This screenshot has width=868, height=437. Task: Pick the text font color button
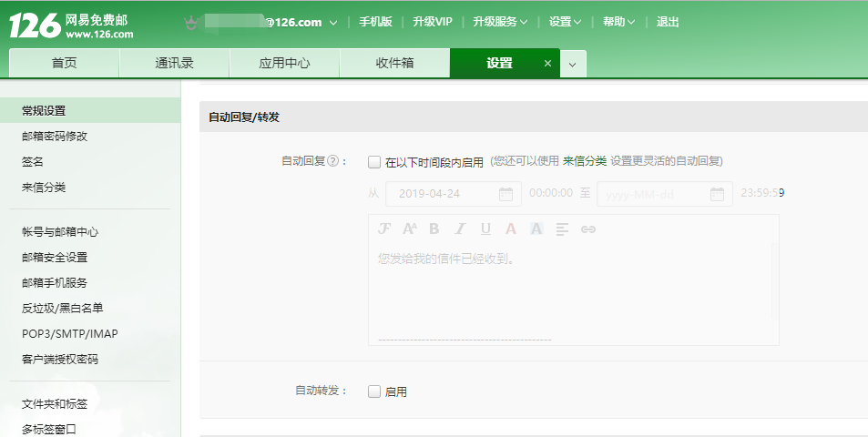coord(511,229)
